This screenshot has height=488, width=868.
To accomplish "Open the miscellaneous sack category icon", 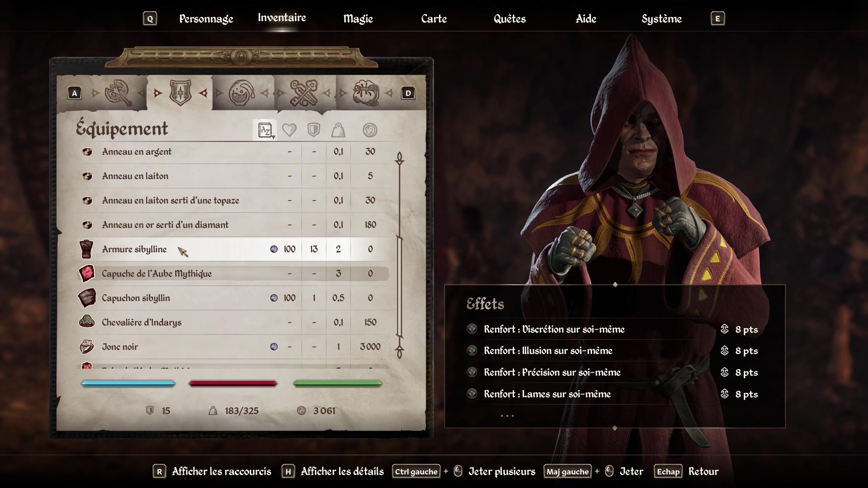I will 366,93.
